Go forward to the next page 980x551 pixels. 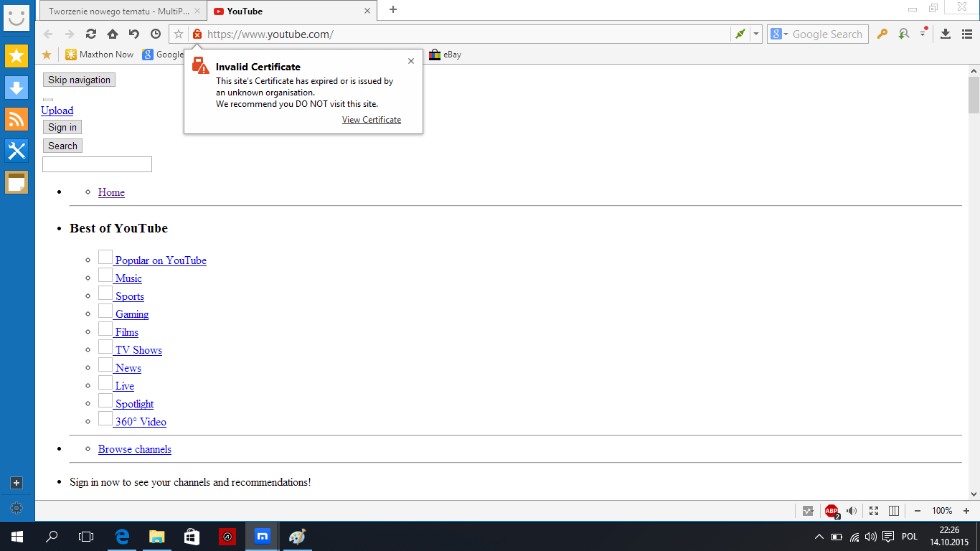pos(70,34)
